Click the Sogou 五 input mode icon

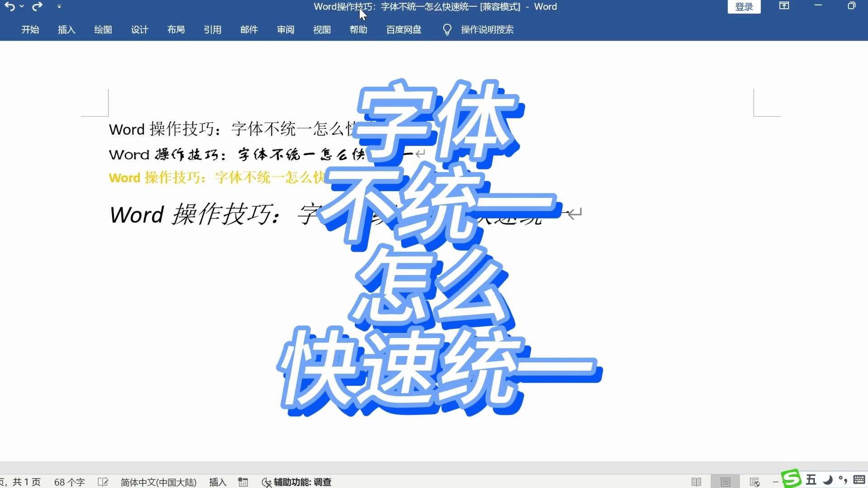click(x=811, y=479)
